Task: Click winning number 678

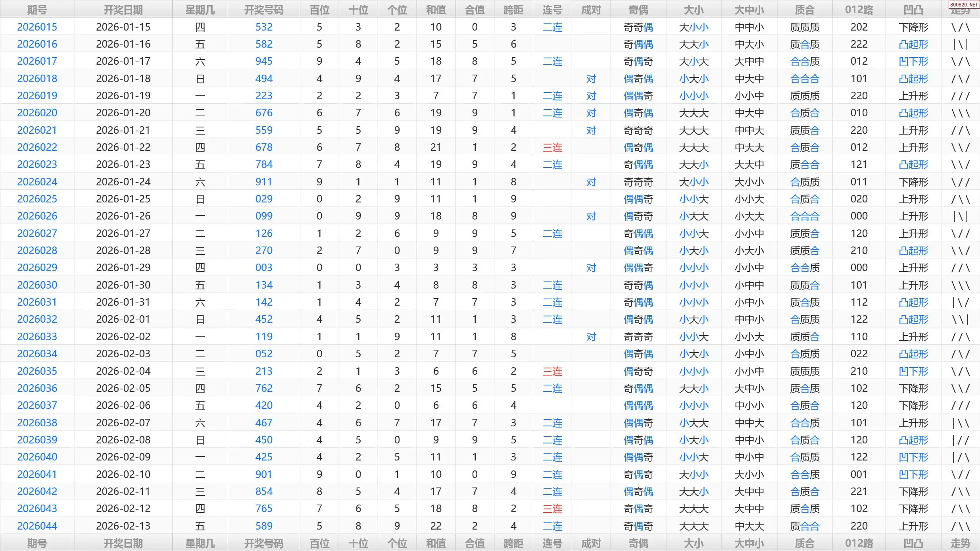Action: tap(264, 147)
